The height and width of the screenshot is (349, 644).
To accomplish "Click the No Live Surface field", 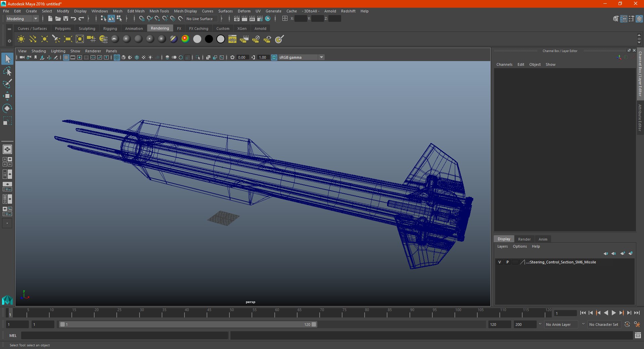I will coord(201,19).
